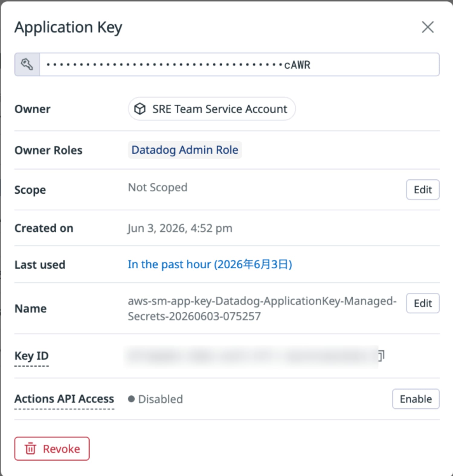Image resolution: width=453 pixels, height=476 pixels.
Task: Click the service account cube icon
Action: (140, 109)
